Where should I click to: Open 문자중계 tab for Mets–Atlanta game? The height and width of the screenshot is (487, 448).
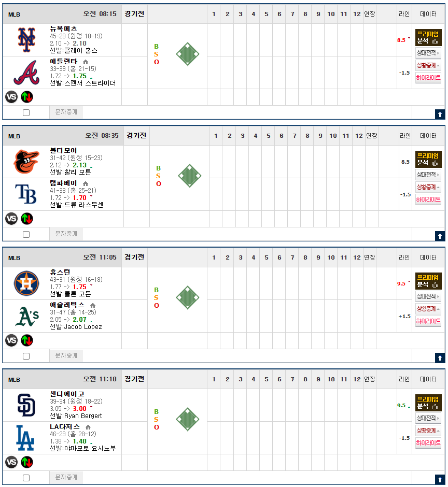click(66, 112)
